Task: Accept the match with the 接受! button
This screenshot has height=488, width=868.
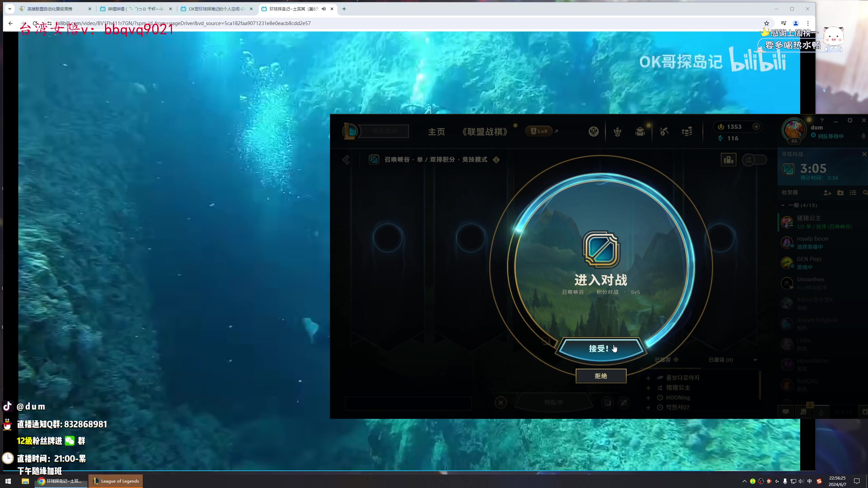Action: point(601,349)
